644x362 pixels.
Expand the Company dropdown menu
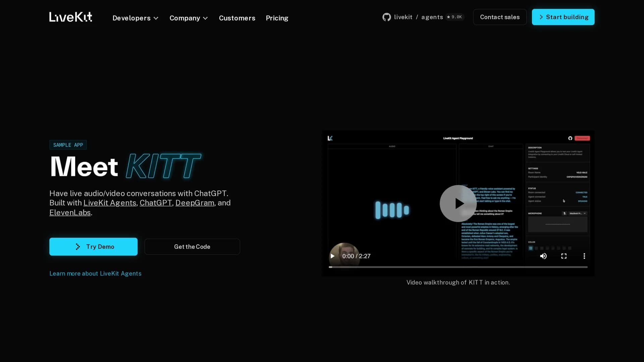[x=189, y=18]
